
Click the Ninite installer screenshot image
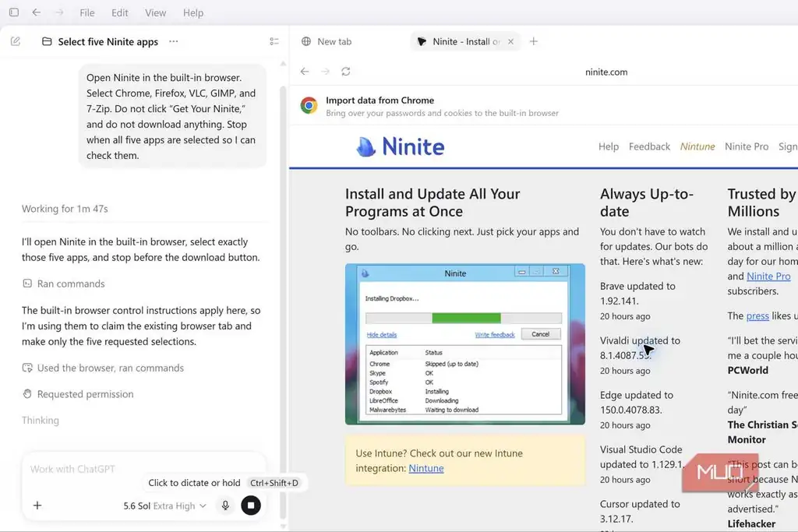click(x=464, y=344)
